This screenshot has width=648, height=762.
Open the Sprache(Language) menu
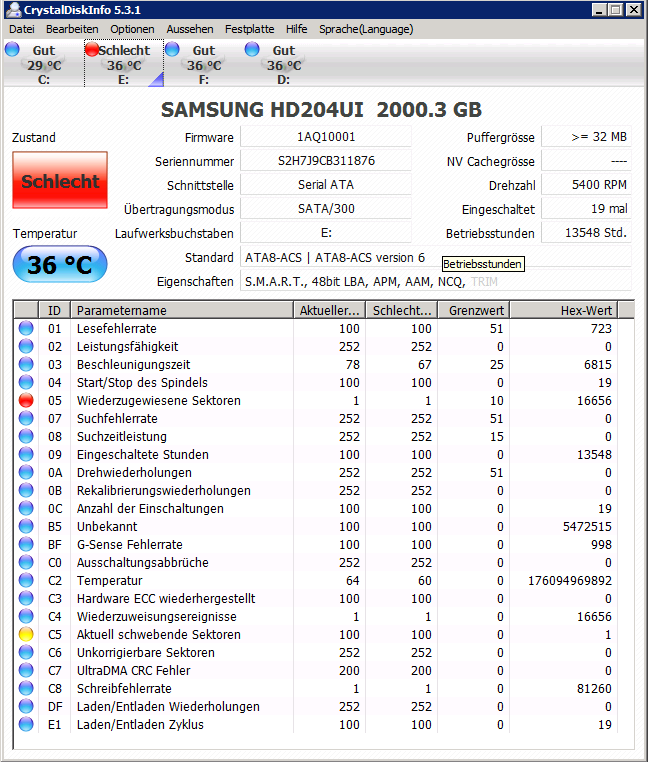click(x=366, y=29)
